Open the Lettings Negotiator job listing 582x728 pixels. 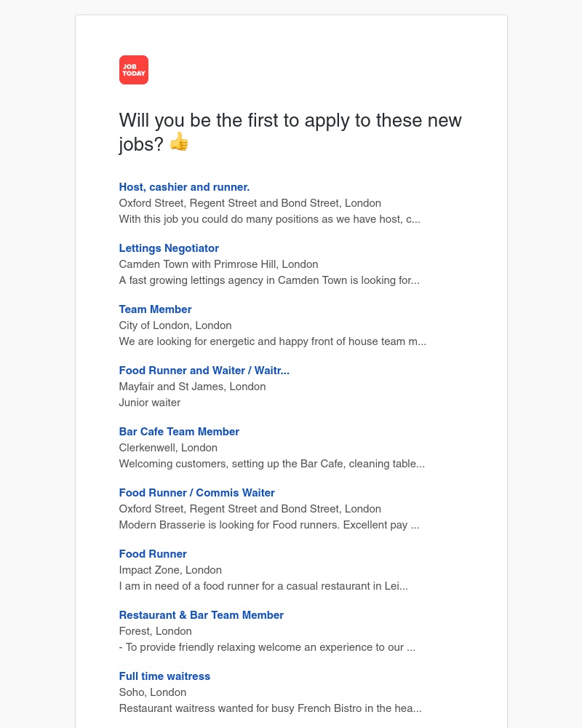tap(169, 248)
